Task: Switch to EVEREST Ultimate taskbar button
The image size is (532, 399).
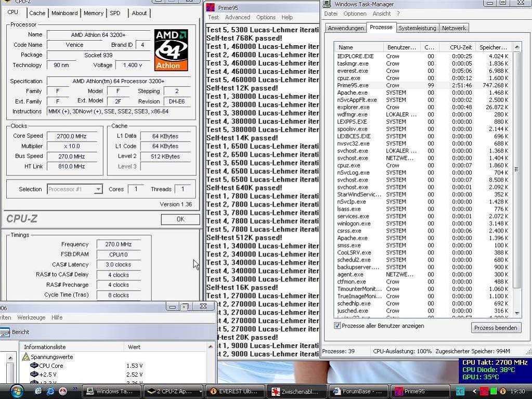Action: [x=235, y=391]
